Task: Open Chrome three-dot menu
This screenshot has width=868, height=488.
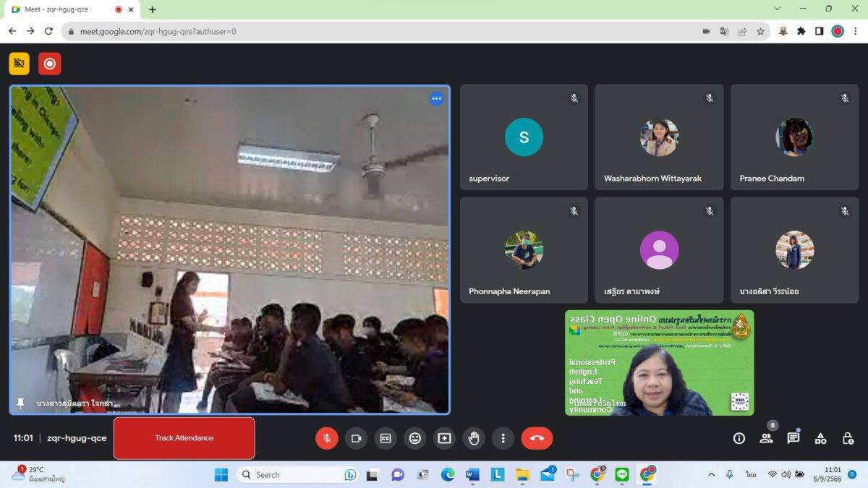Action: coord(856,31)
